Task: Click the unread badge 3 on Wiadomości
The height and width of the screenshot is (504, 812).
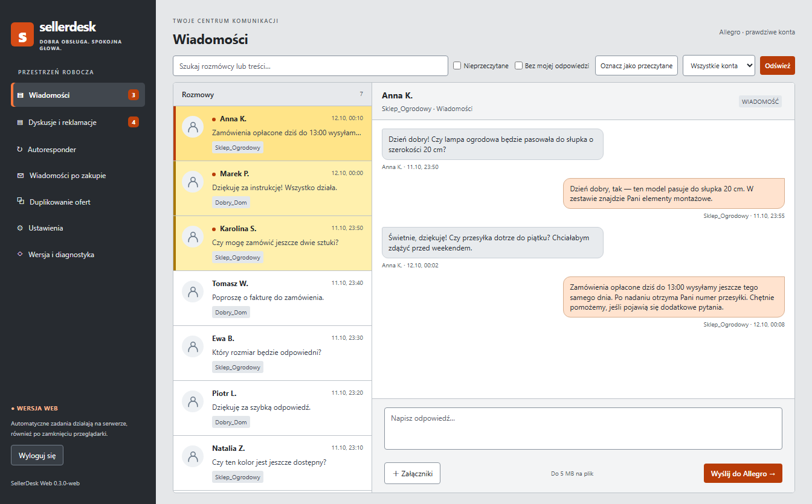Action: [134, 95]
